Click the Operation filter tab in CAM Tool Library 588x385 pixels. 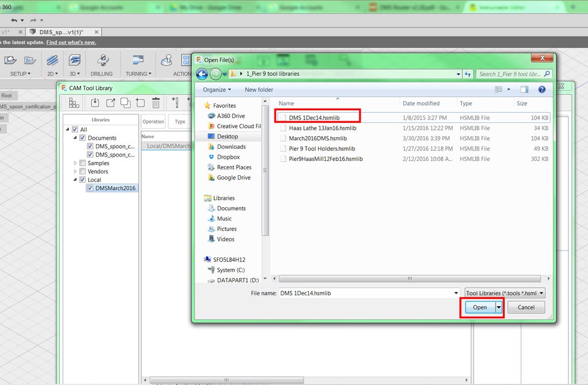tap(153, 122)
